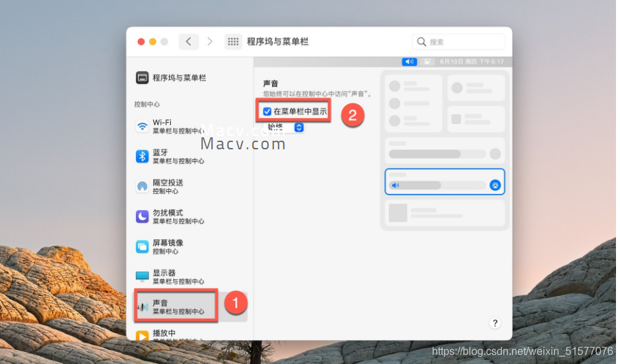Click the Wi-Fi icon in the sidebar

click(143, 127)
